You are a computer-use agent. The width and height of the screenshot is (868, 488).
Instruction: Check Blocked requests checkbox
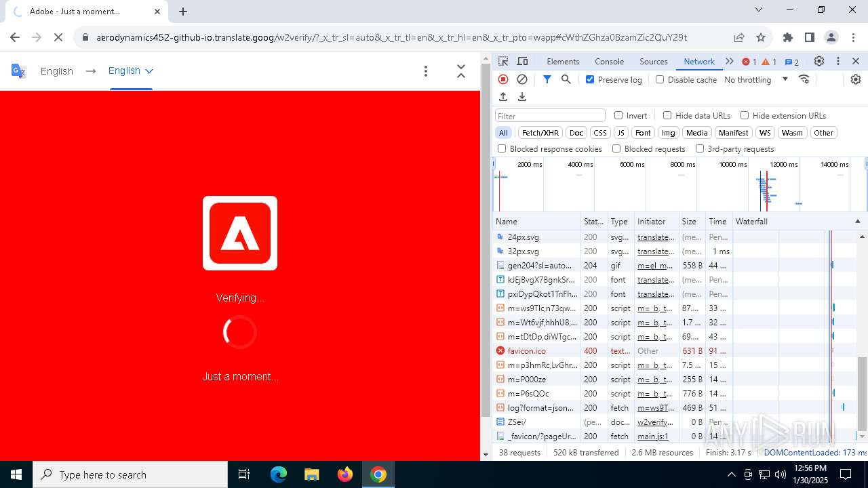(x=616, y=148)
